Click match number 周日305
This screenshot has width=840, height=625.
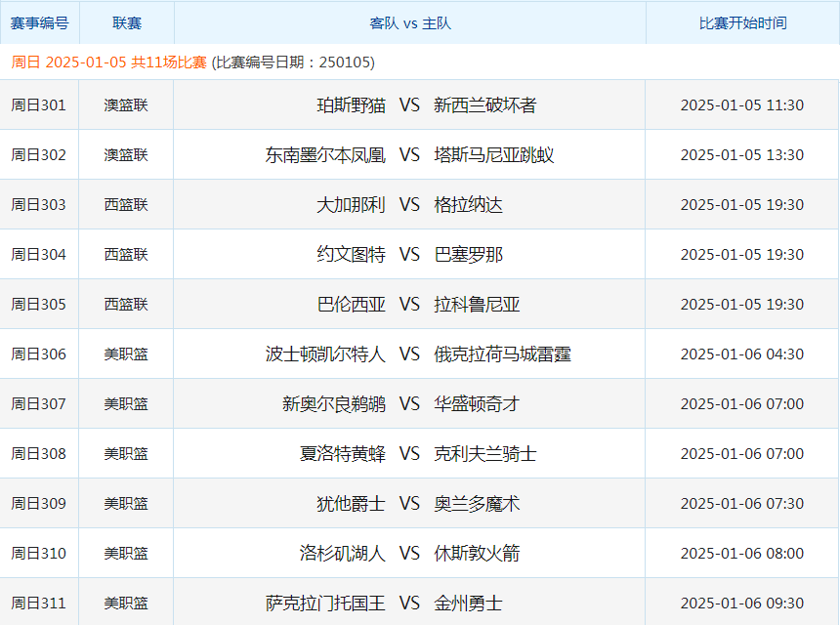pos(38,304)
